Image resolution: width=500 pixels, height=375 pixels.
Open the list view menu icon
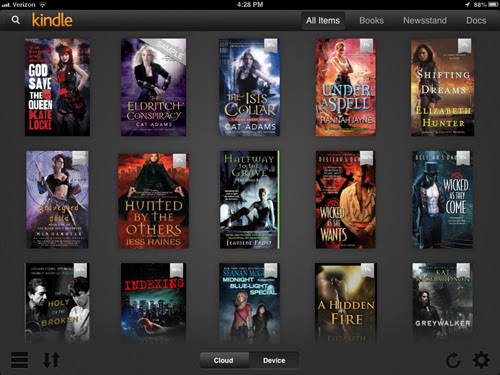pos(20,360)
